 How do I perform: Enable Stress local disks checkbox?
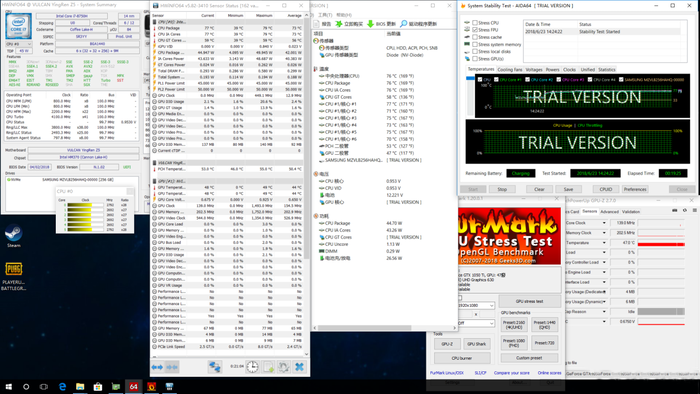[x=475, y=51]
